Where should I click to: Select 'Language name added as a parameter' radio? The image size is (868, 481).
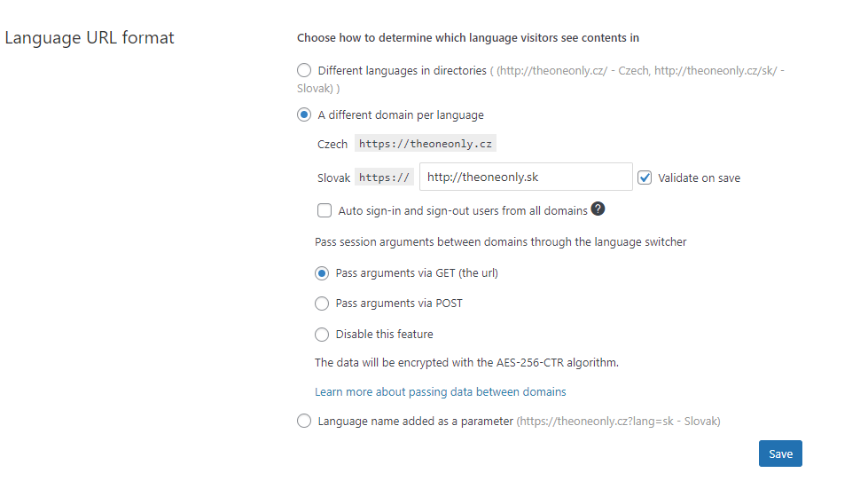coord(304,422)
